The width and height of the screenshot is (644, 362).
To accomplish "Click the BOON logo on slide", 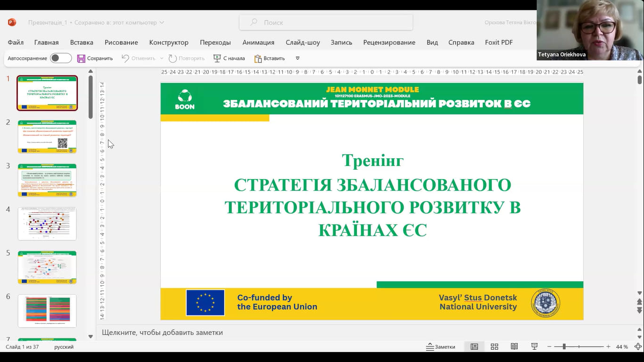I will coord(184,99).
